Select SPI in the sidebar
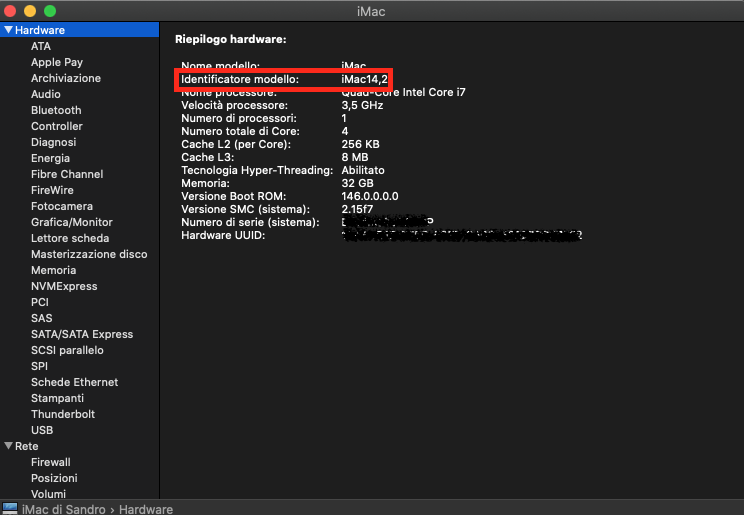 click(39, 366)
